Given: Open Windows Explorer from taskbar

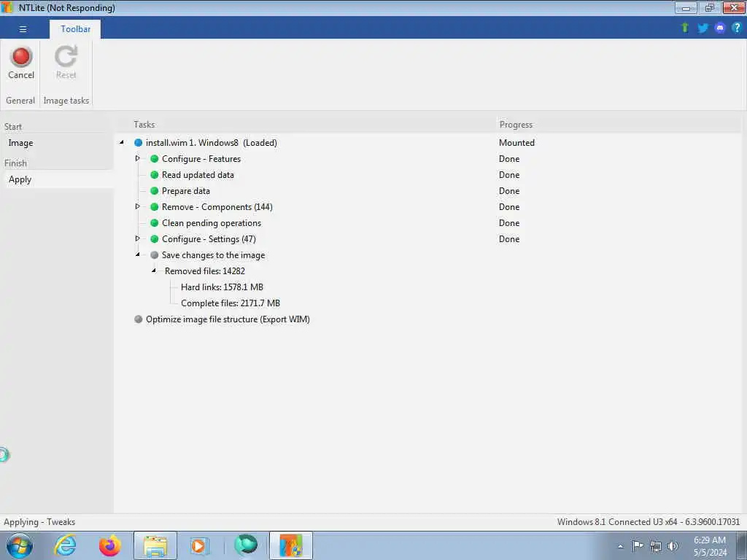Looking at the screenshot, I should click(155, 545).
